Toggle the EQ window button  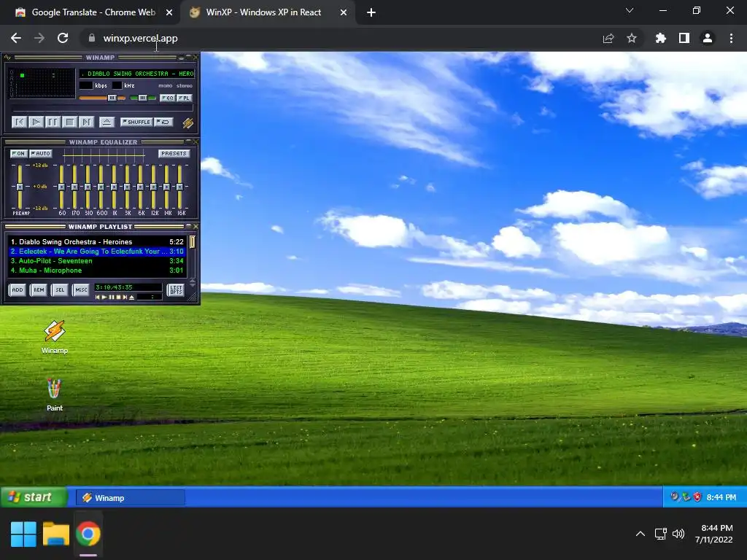(168, 98)
